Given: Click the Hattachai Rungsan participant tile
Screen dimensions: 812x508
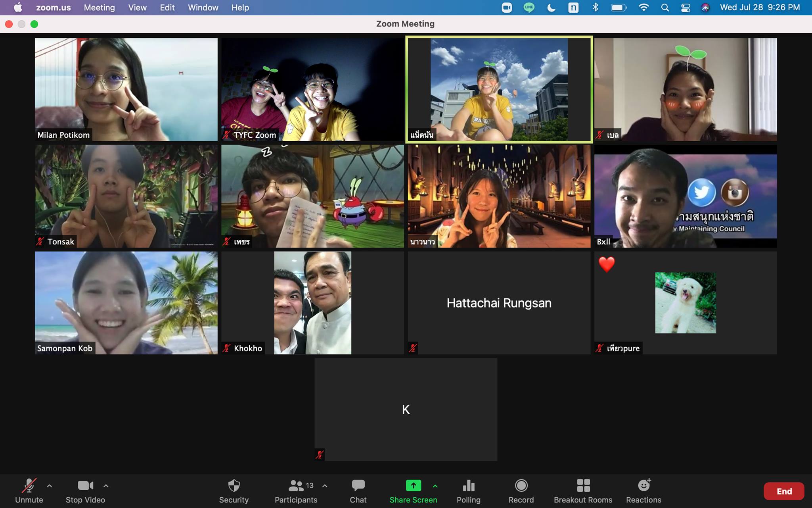Looking at the screenshot, I should [499, 303].
